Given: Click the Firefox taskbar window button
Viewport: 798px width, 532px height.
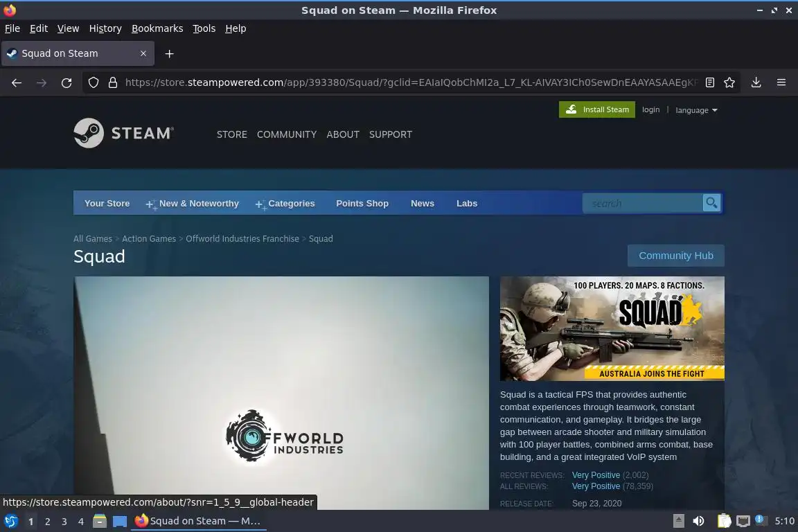Looking at the screenshot, I should (199, 521).
